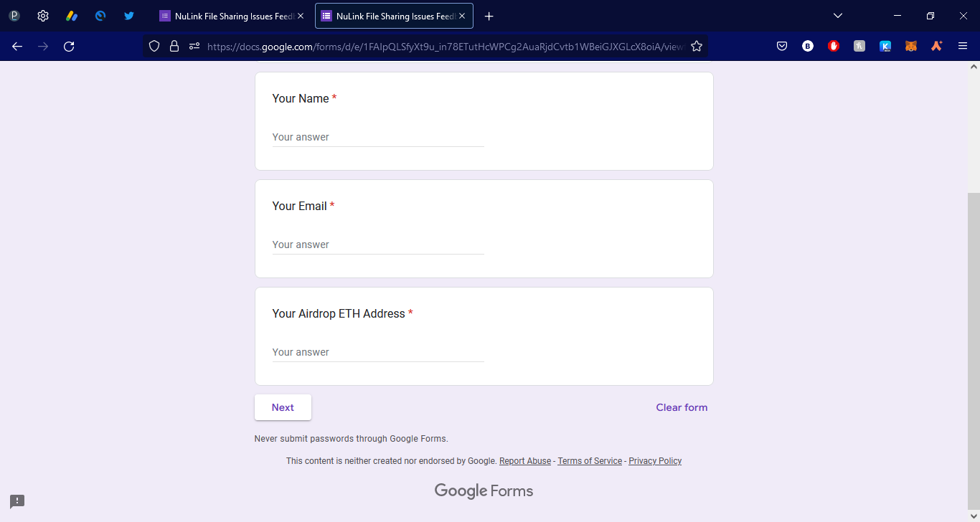Open the Report Abuse link
This screenshot has width=980, height=522.
point(524,461)
